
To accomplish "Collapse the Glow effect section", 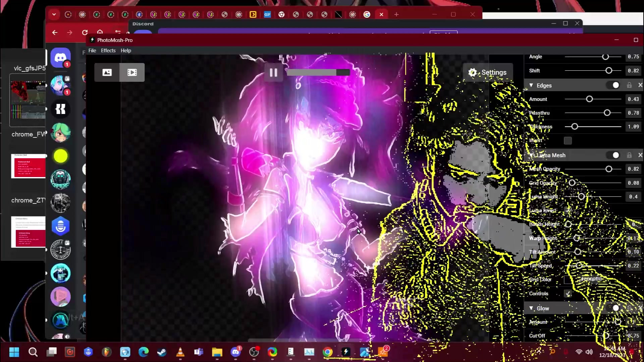I will pyautogui.click(x=531, y=308).
